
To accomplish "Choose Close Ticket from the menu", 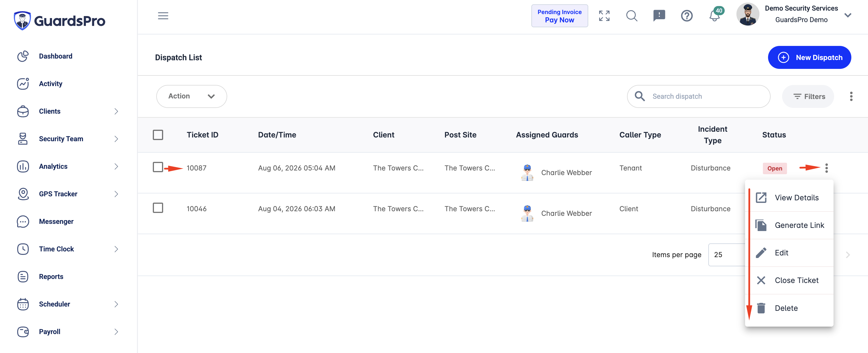I will (789, 280).
